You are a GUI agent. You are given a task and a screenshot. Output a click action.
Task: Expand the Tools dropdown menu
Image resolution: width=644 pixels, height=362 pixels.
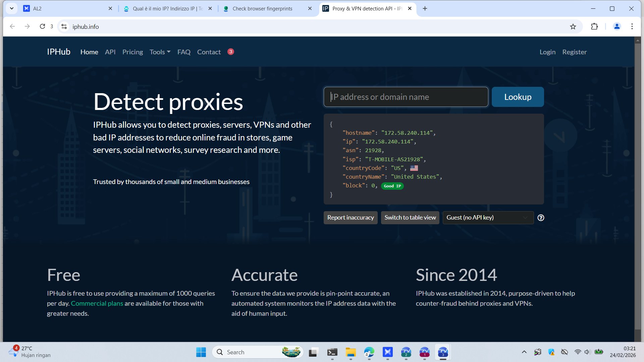click(x=160, y=52)
